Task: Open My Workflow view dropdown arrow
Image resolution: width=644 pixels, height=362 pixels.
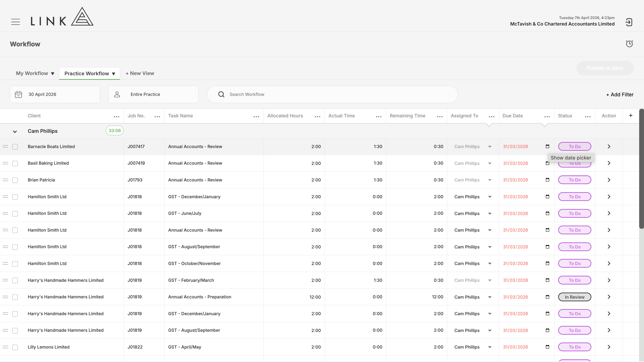Action: 52,74
